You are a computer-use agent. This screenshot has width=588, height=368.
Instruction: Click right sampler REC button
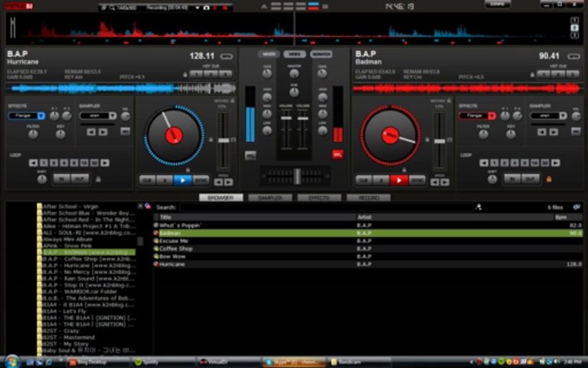click(576, 131)
